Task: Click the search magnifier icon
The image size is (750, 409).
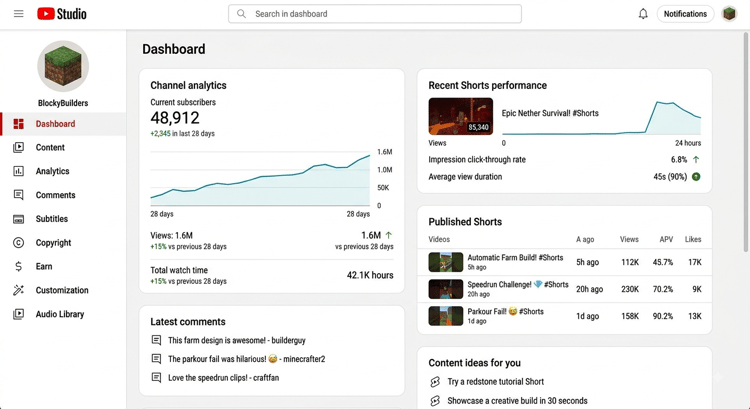Action: click(242, 14)
